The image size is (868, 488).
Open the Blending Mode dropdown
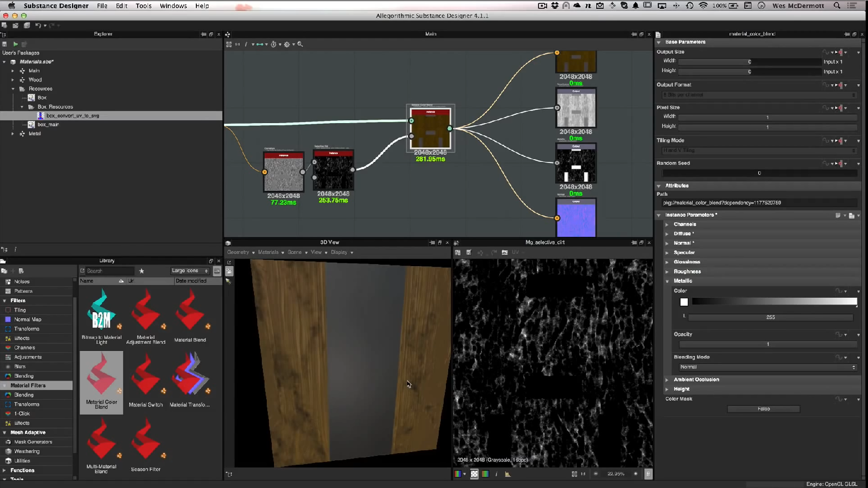click(768, 367)
